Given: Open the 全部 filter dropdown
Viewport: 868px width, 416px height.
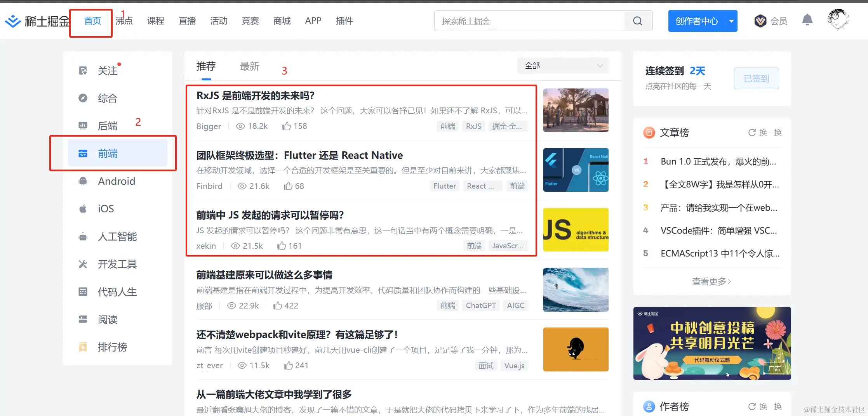Looking at the screenshot, I should click(563, 66).
